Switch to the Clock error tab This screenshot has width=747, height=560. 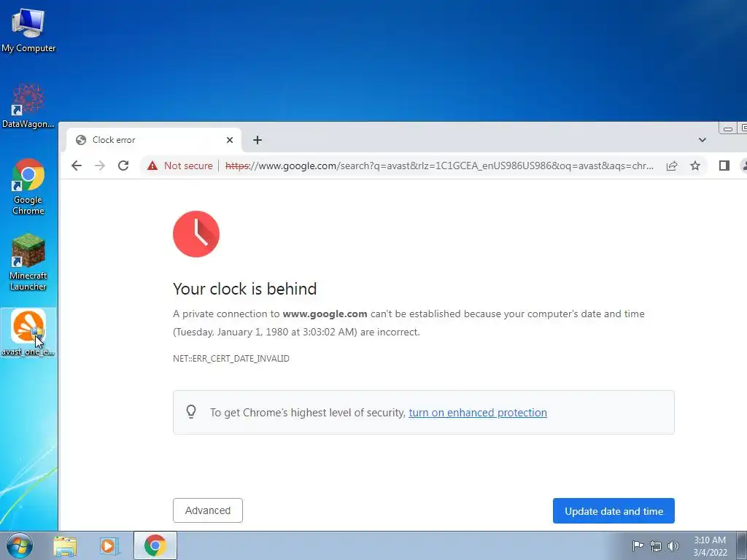click(x=153, y=140)
